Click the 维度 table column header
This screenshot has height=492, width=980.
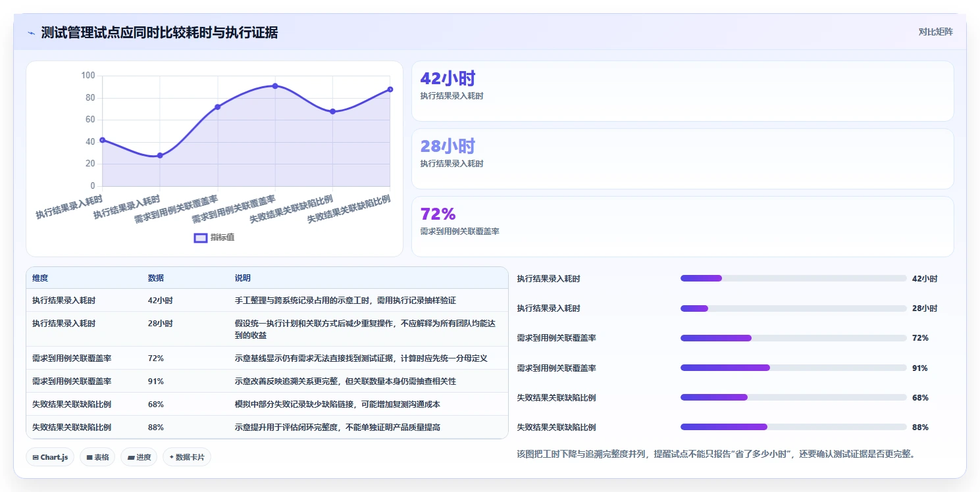click(x=40, y=278)
